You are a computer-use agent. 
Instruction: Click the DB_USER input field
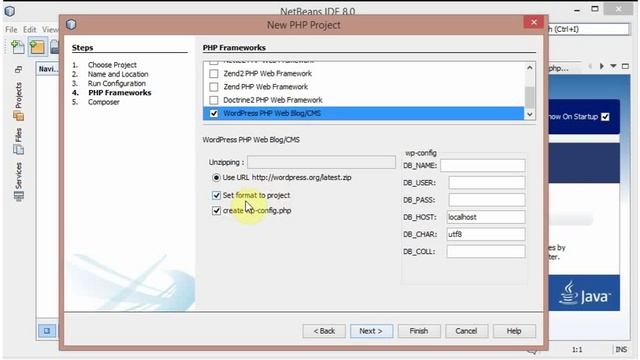coord(487,182)
